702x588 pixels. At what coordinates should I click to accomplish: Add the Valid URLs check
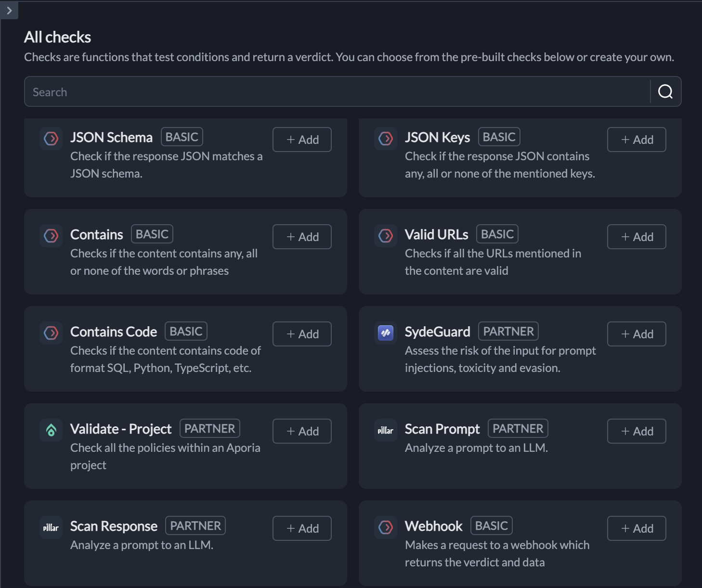pyautogui.click(x=637, y=237)
